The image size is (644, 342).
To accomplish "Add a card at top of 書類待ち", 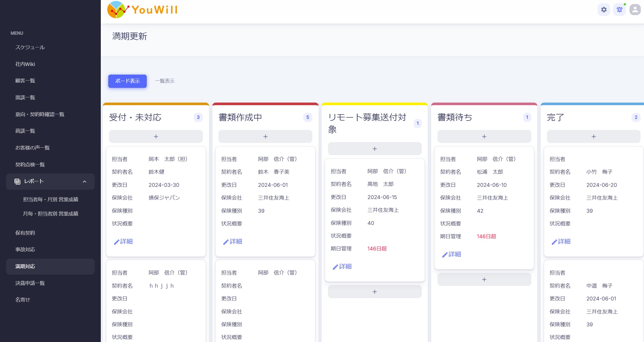I will 484,136.
